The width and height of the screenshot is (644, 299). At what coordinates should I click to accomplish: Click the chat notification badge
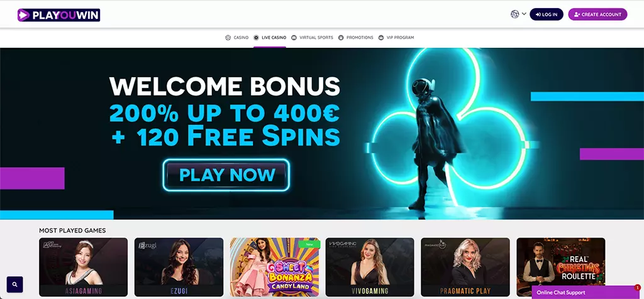click(x=638, y=288)
